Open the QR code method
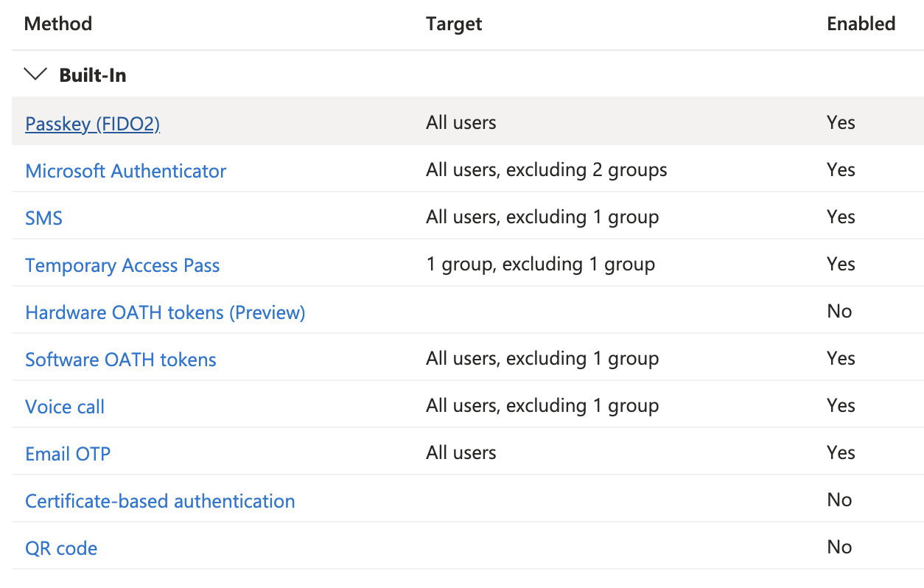The image size is (924, 588). tap(61, 547)
